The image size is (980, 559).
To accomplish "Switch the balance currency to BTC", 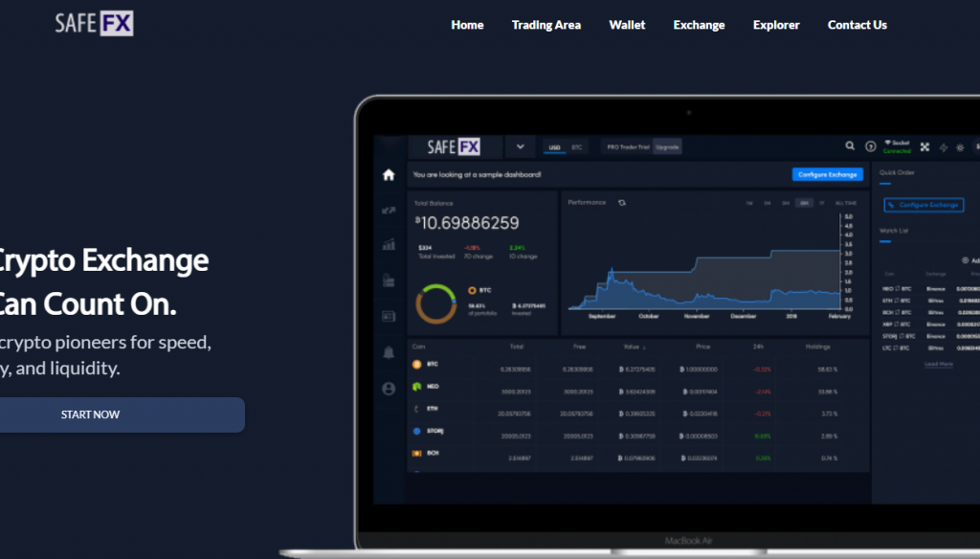I will (x=576, y=147).
